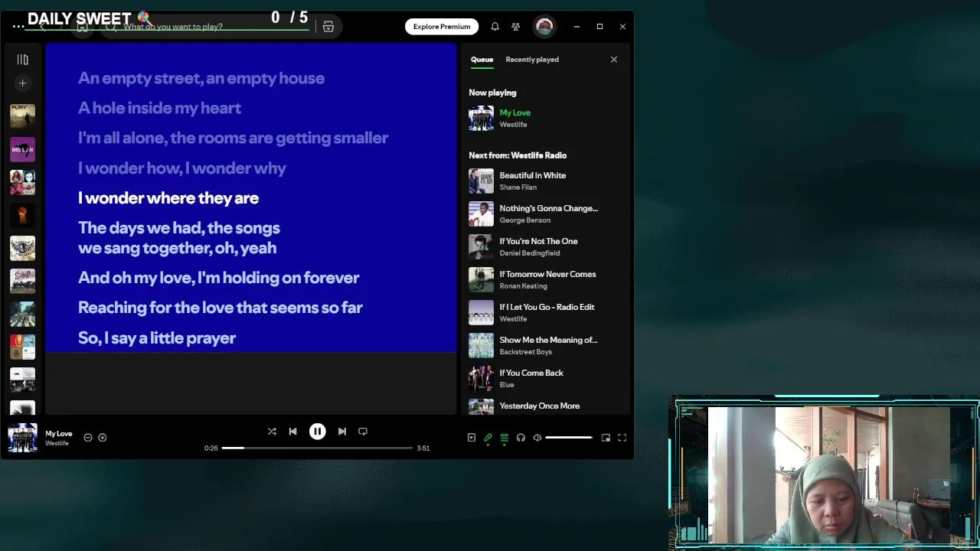Open My Love album cover in player bar
The height and width of the screenshot is (551, 980).
pyautogui.click(x=22, y=438)
